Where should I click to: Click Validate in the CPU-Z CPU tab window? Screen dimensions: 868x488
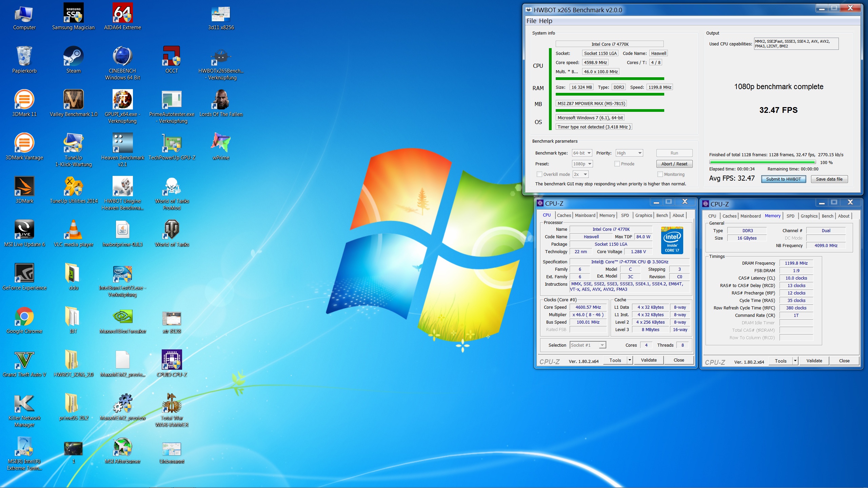click(649, 360)
